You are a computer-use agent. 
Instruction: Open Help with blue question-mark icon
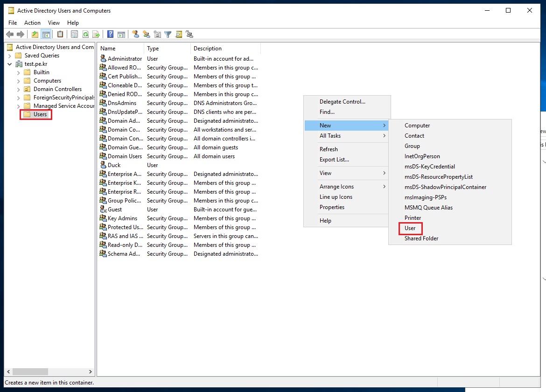[x=111, y=34]
